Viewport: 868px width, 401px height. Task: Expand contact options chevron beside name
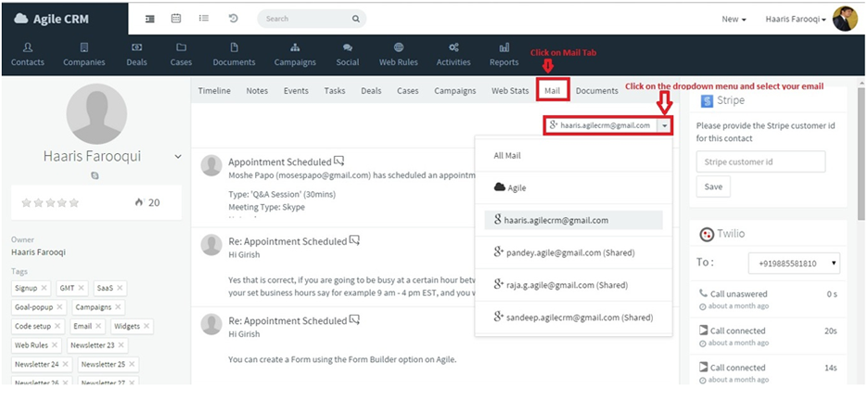(x=178, y=157)
